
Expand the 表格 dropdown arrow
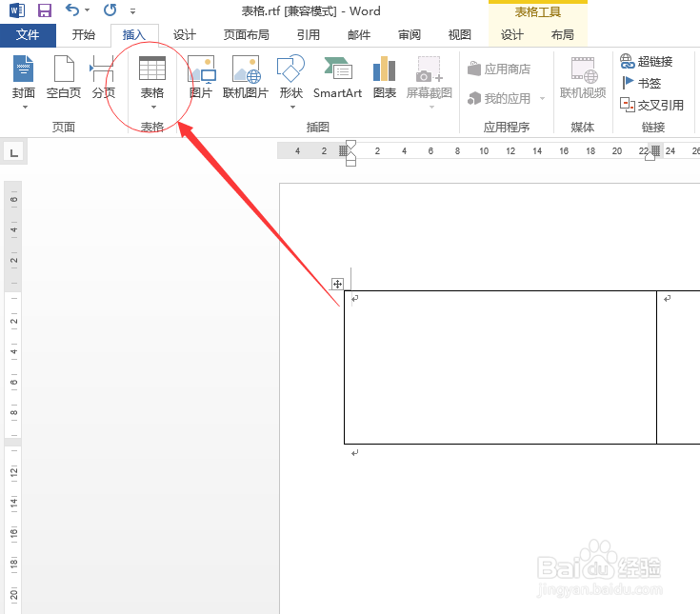[153, 107]
